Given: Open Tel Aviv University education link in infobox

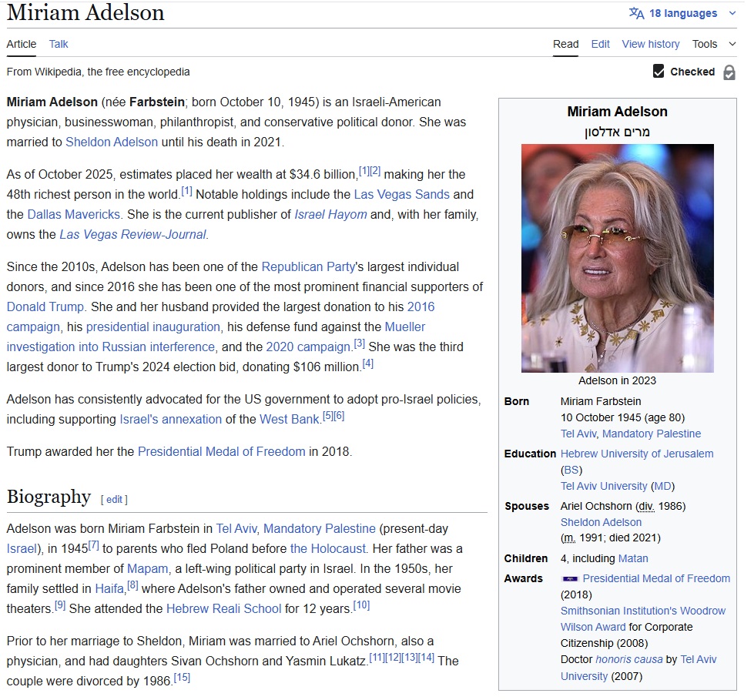Looking at the screenshot, I should click(604, 486).
